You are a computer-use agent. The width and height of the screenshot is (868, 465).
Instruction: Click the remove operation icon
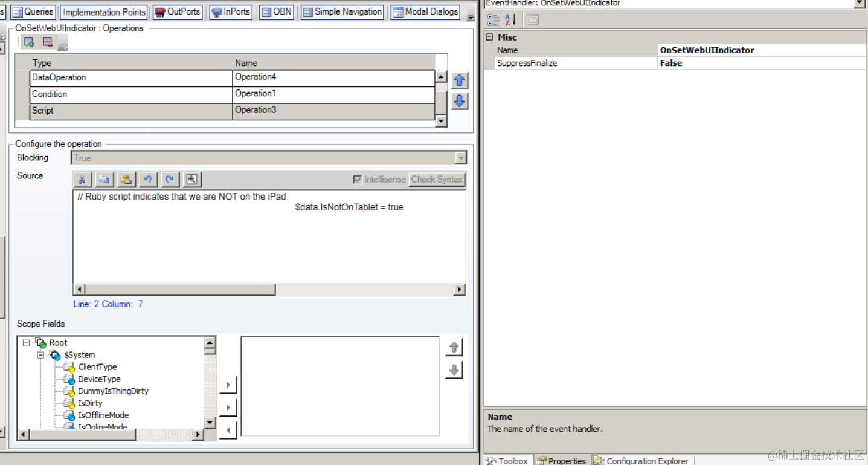[x=49, y=42]
